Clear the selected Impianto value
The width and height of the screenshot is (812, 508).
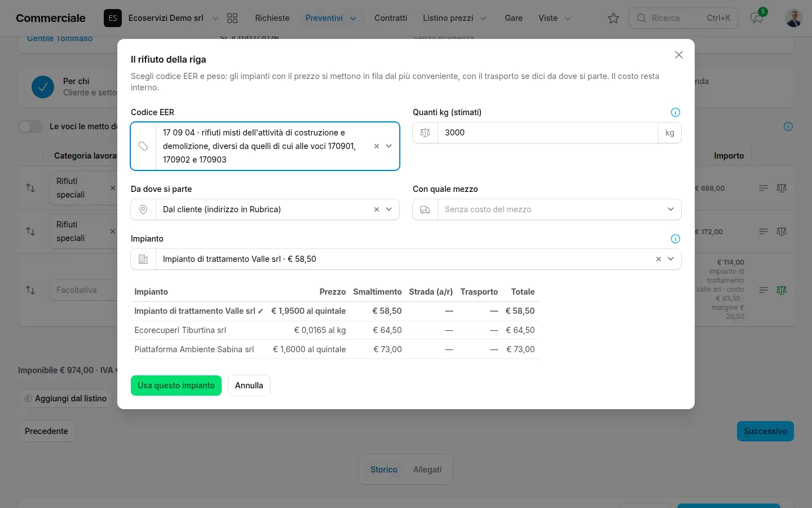659,259
